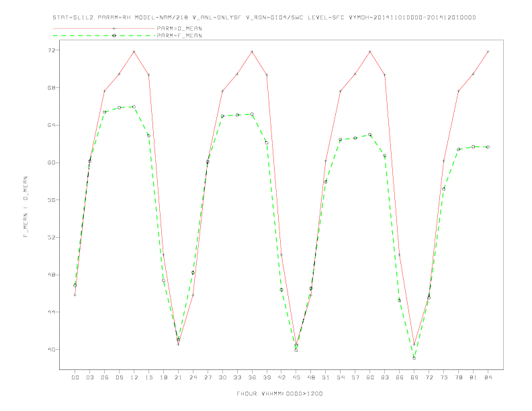Click the green dashed legend line sample
532x411 pixels.
tap(104, 36)
